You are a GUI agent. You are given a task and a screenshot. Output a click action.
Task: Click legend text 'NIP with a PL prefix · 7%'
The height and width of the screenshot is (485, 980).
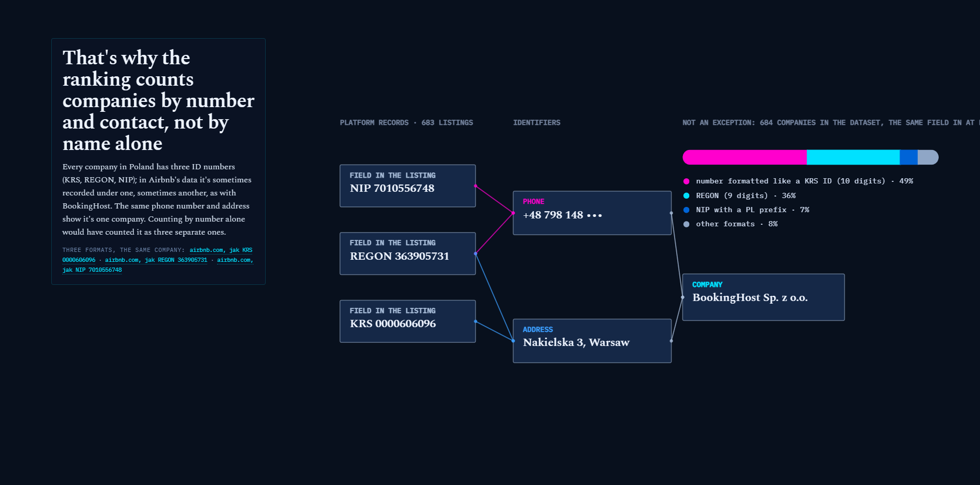[753, 210]
